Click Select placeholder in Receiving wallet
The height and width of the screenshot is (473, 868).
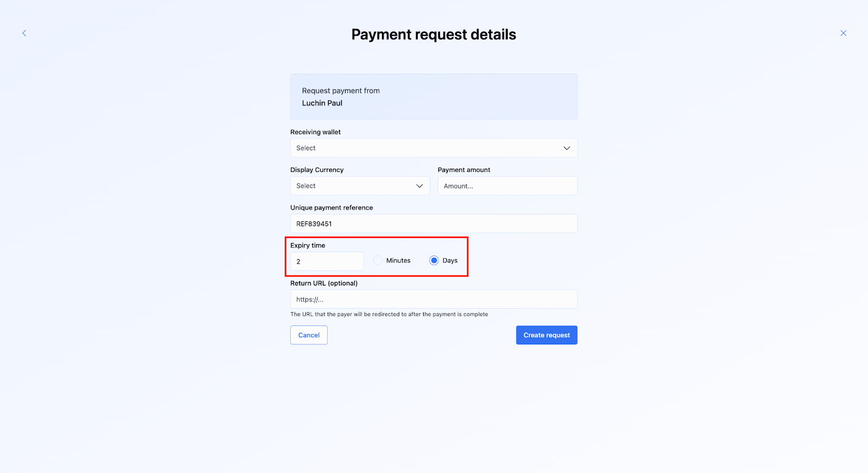coord(306,148)
